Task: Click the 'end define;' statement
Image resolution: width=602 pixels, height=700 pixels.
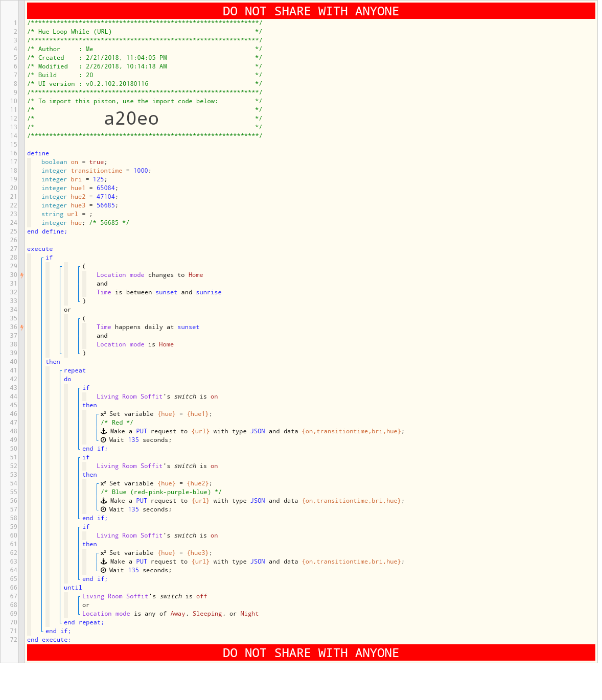Action: [47, 231]
